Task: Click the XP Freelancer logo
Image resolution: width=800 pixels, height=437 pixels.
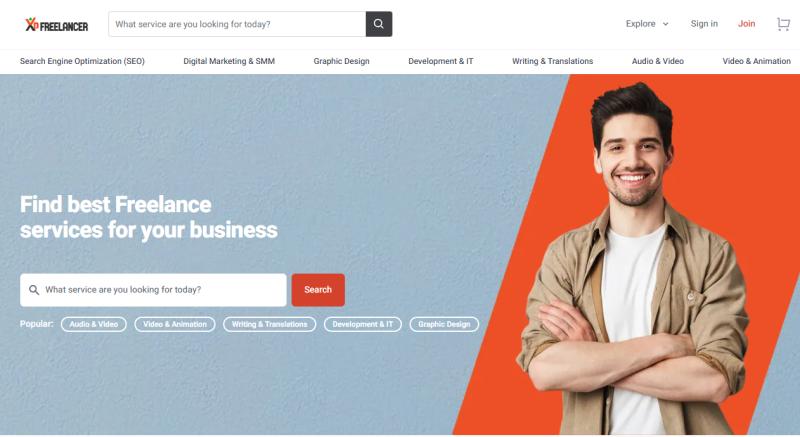Action: coord(57,24)
